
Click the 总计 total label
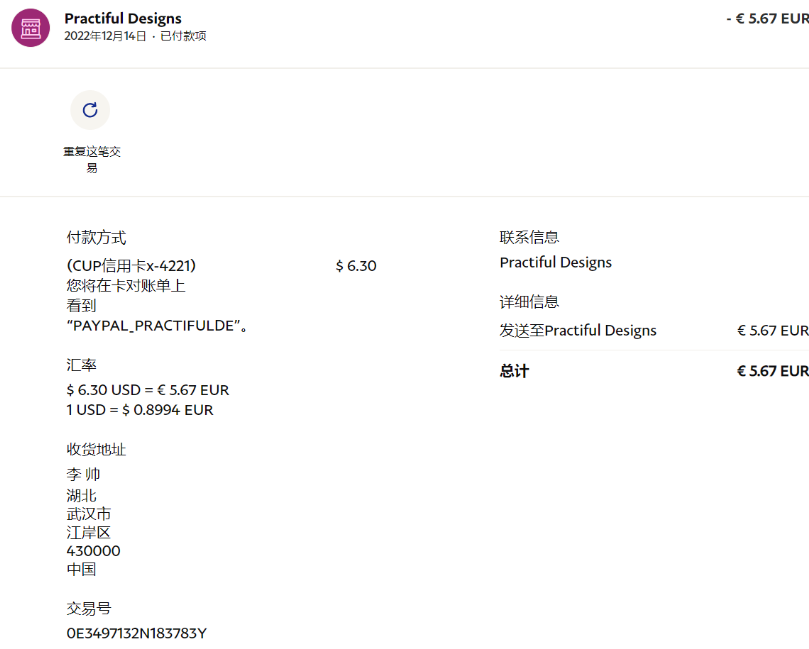514,371
